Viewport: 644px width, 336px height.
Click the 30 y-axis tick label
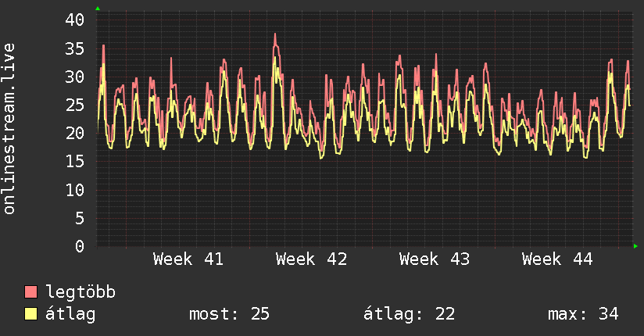point(75,77)
